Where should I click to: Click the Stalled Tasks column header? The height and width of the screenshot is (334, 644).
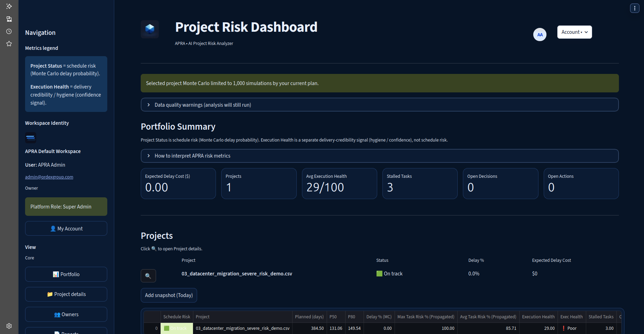[x=601, y=317]
